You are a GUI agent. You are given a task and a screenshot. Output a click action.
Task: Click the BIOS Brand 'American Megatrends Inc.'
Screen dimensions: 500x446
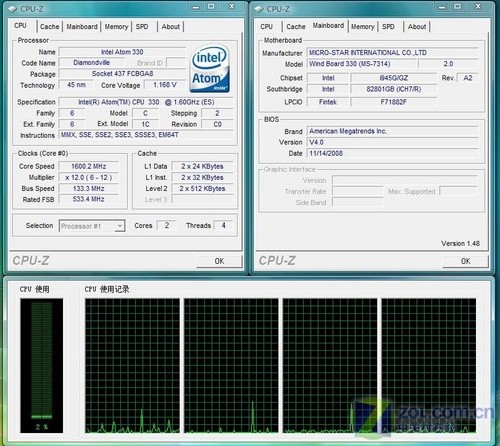pos(392,131)
